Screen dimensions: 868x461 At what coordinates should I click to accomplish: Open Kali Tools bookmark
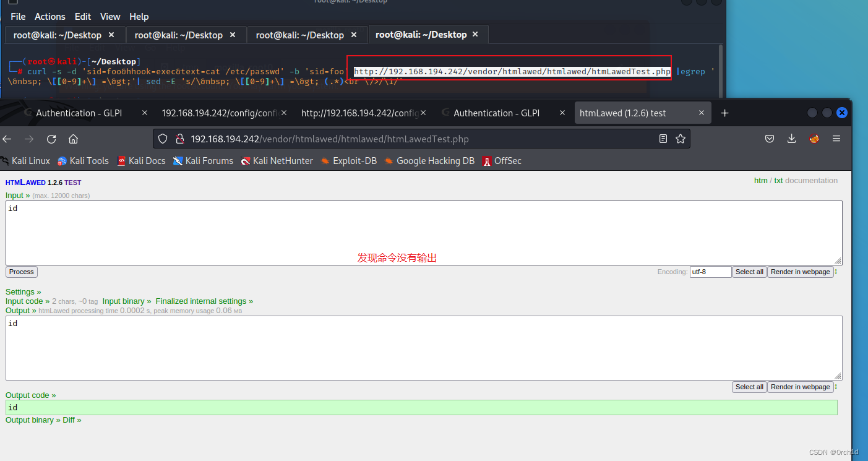(x=83, y=160)
